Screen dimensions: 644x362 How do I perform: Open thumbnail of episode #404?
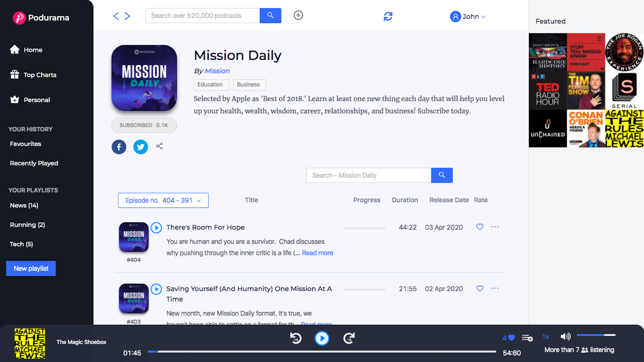[134, 237]
